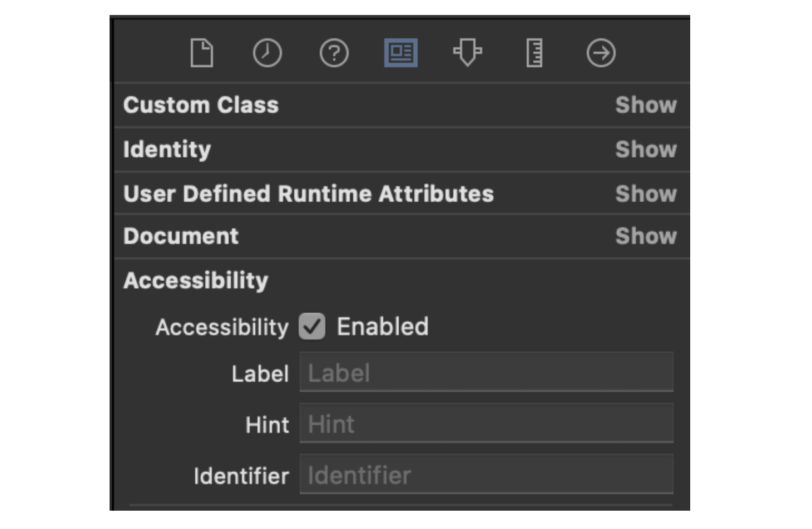
Task: Click the Accessibility section header
Action: [x=196, y=281]
